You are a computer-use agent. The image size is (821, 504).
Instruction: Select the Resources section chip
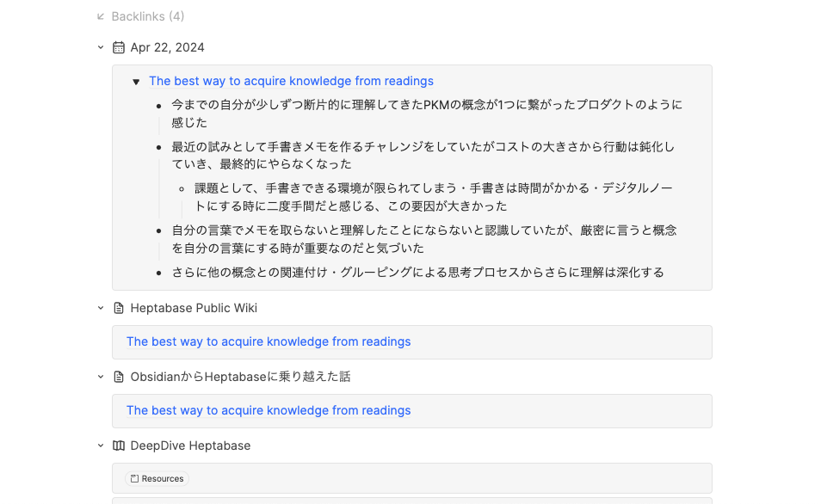click(x=158, y=479)
